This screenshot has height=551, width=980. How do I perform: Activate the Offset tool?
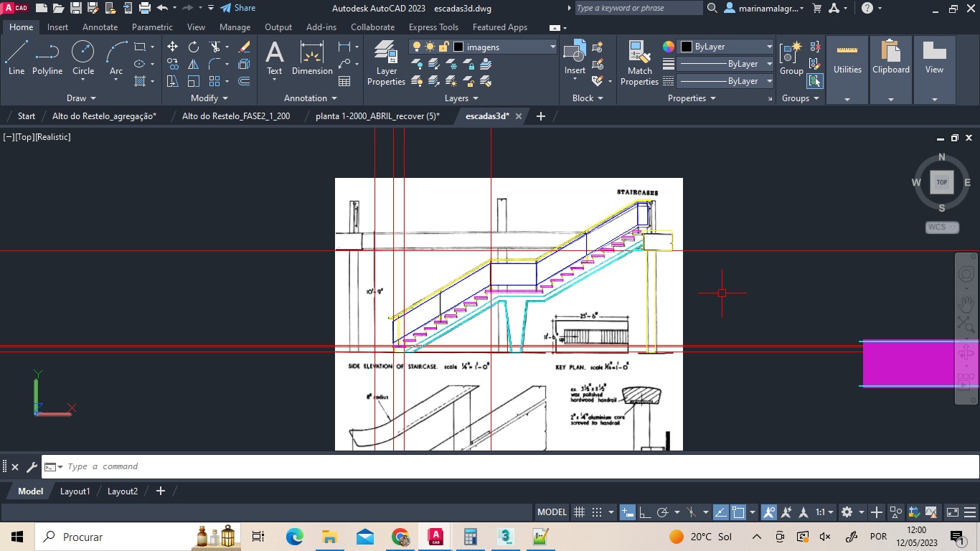pos(244,81)
